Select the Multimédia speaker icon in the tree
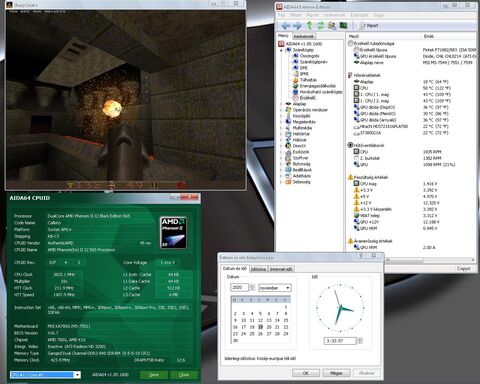 point(288,128)
